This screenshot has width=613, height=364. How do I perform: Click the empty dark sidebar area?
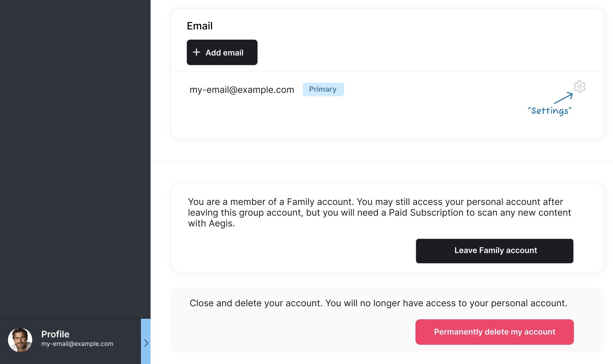pos(75,159)
